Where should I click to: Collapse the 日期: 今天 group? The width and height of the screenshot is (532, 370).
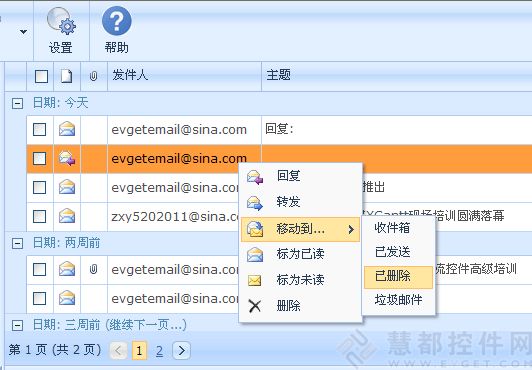17,103
